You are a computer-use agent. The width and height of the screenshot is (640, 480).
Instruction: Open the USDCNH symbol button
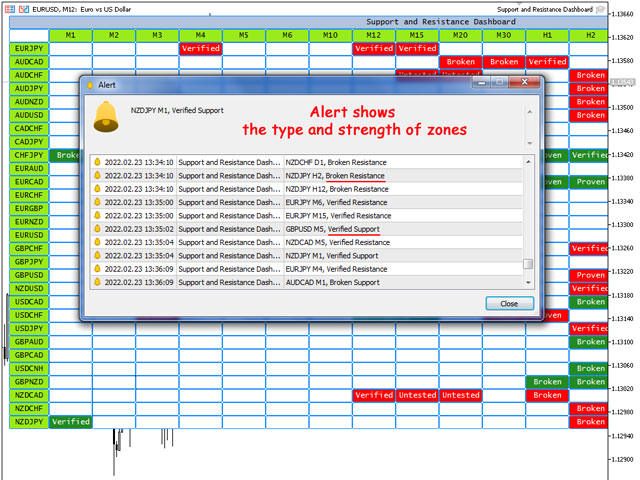(29, 369)
